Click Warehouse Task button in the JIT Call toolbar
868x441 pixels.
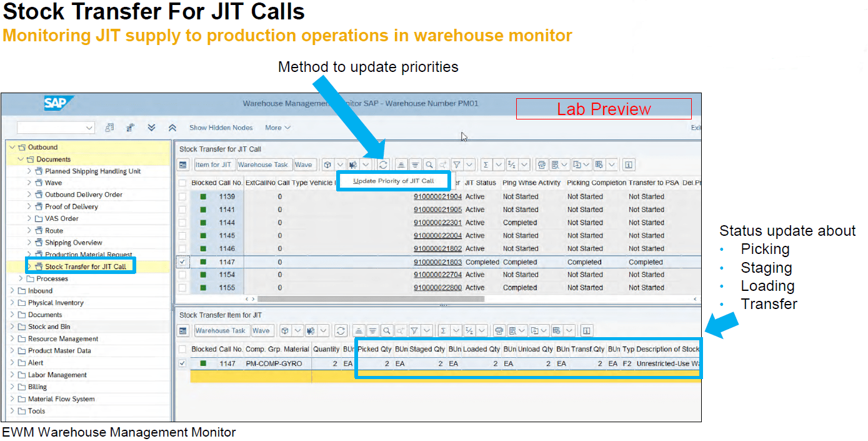pyautogui.click(x=264, y=165)
